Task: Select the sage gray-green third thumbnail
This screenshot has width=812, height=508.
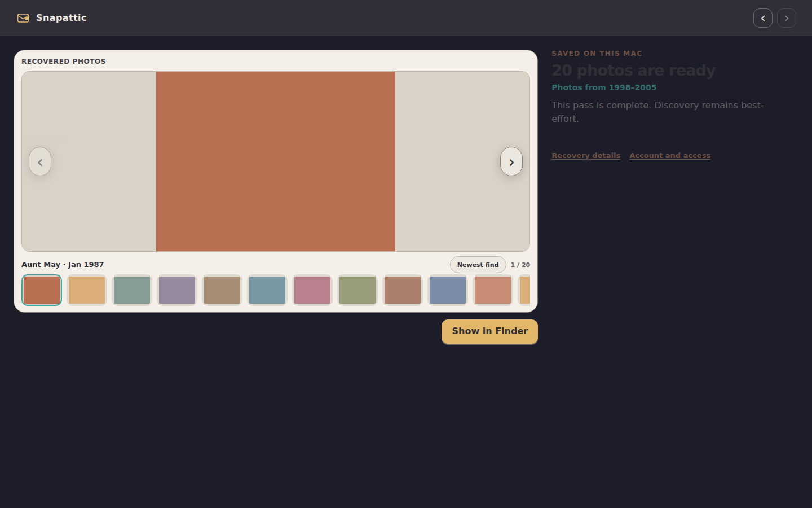Action: click(132, 290)
